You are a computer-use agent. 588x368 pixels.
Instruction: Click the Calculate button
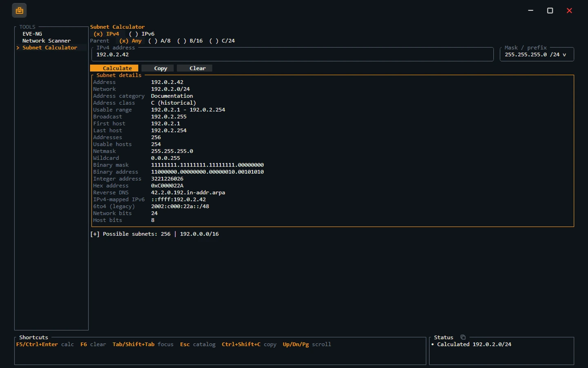(114, 68)
